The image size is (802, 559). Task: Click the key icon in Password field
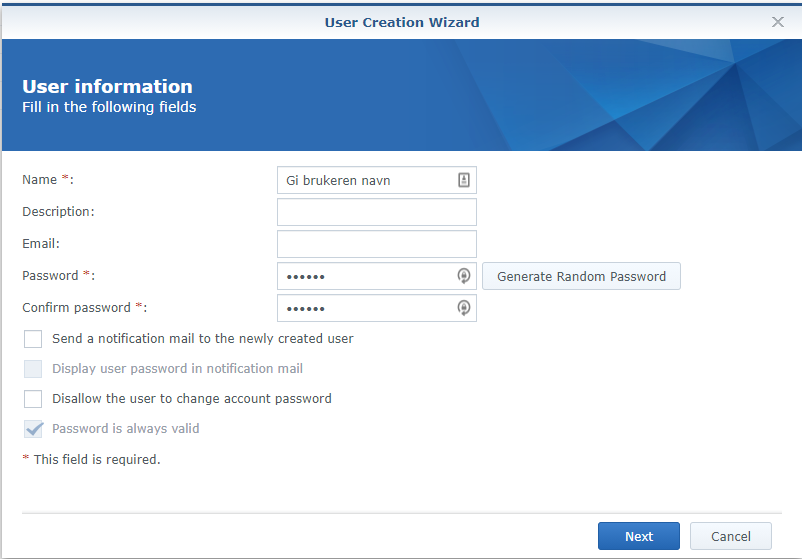464,277
